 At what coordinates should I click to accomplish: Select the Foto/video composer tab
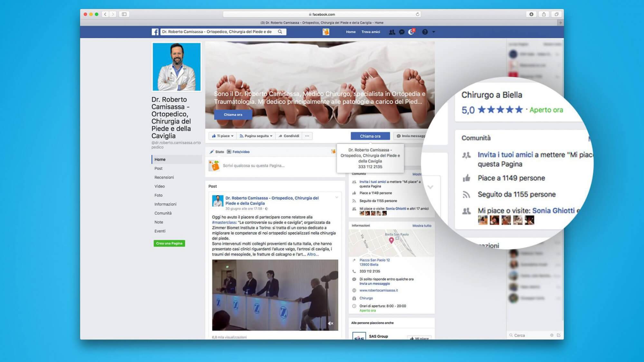(x=238, y=152)
